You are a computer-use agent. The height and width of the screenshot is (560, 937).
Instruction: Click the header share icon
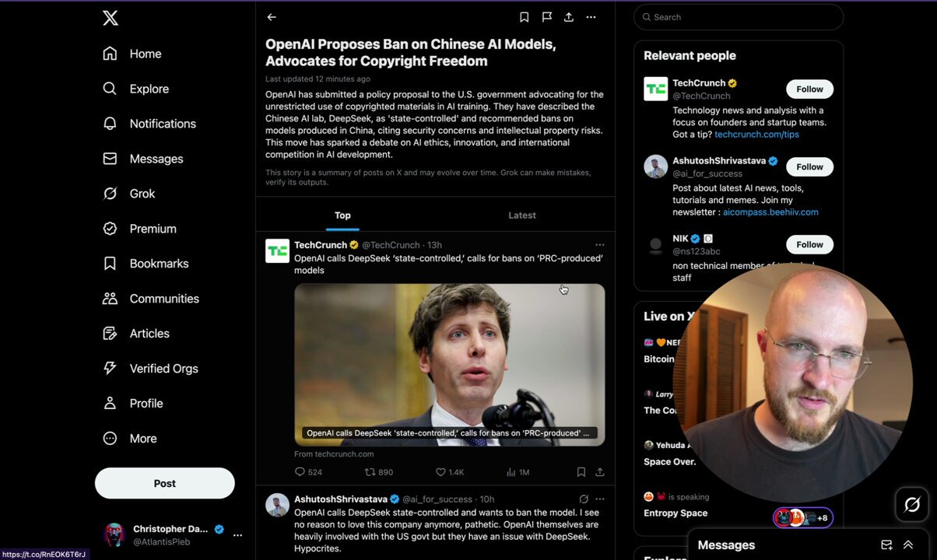[x=569, y=17]
